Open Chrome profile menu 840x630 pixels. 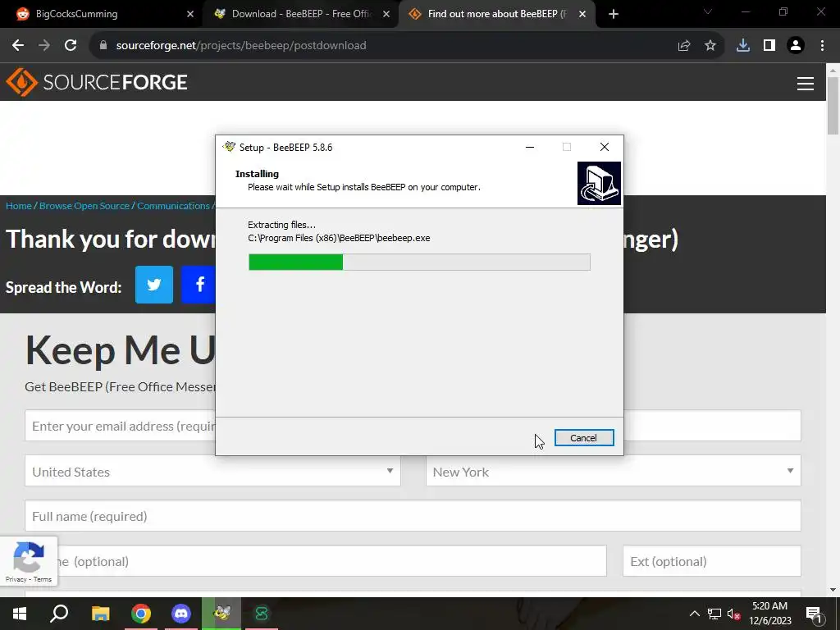[796, 46]
